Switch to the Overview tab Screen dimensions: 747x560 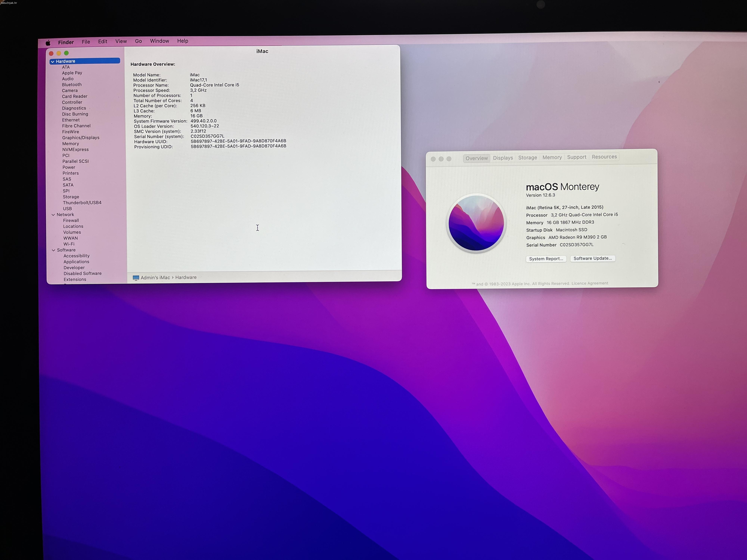tap(477, 158)
